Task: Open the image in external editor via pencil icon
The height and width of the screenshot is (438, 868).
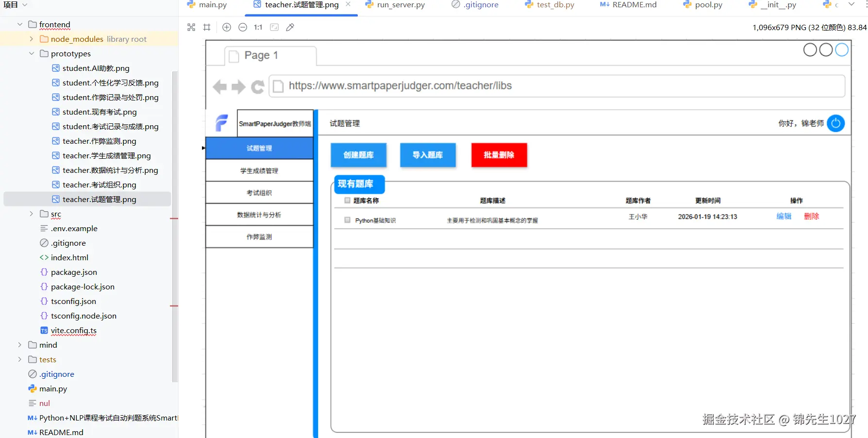Action: [x=290, y=27]
